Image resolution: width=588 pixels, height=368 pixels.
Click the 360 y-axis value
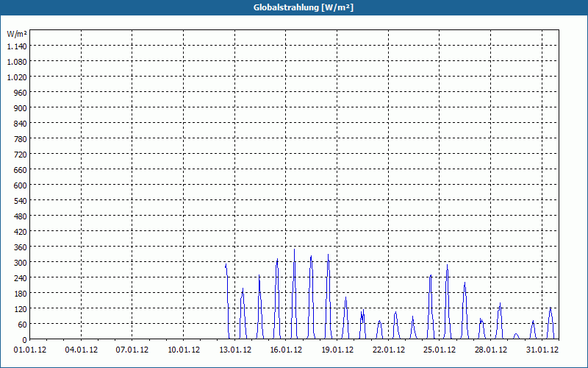point(21,247)
